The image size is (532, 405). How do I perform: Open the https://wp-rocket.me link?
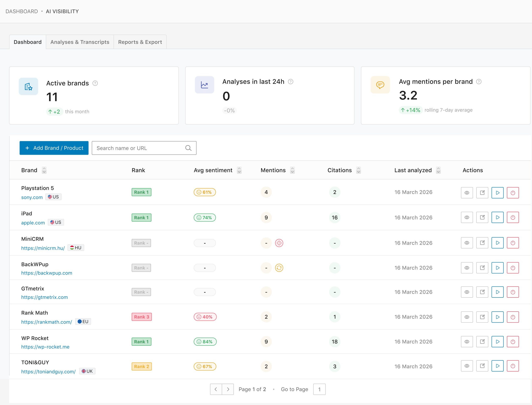click(x=45, y=347)
